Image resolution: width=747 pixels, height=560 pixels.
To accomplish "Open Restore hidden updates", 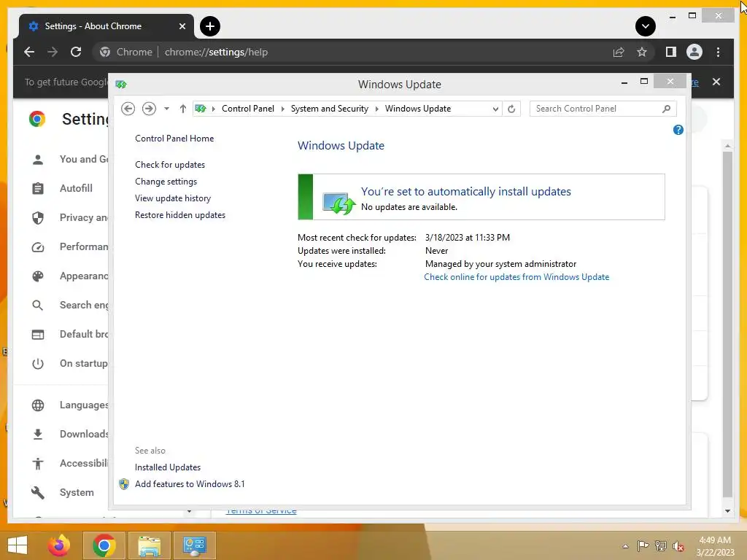I will coord(180,215).
